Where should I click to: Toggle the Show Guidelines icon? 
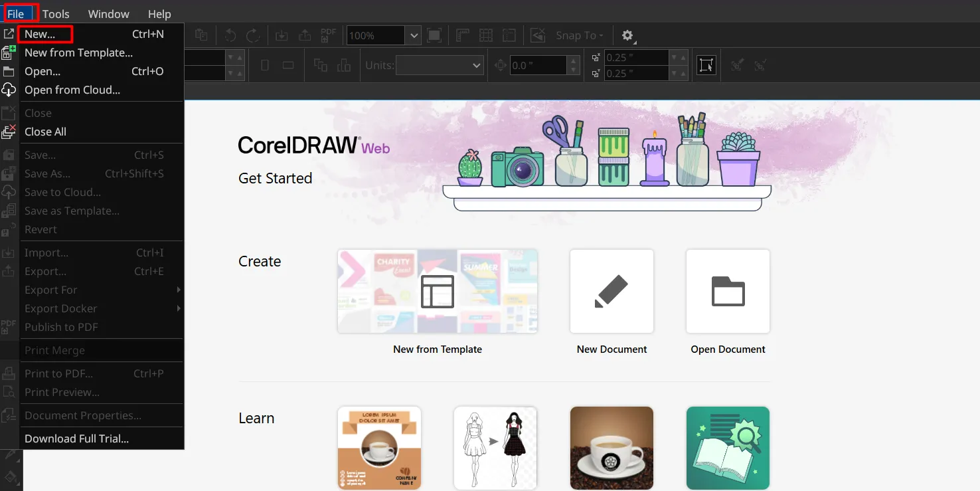point(509,36)
